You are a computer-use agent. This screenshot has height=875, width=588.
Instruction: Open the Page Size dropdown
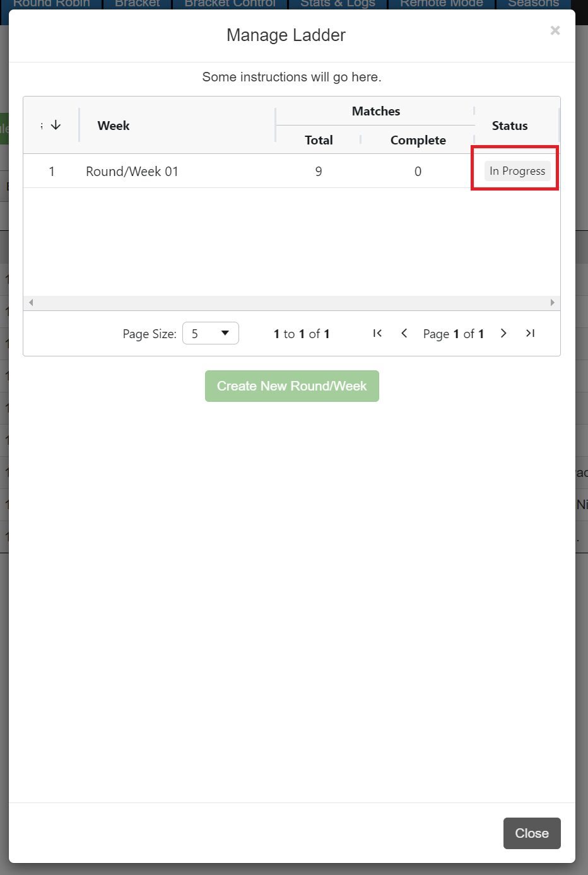[x=210, y=333]
